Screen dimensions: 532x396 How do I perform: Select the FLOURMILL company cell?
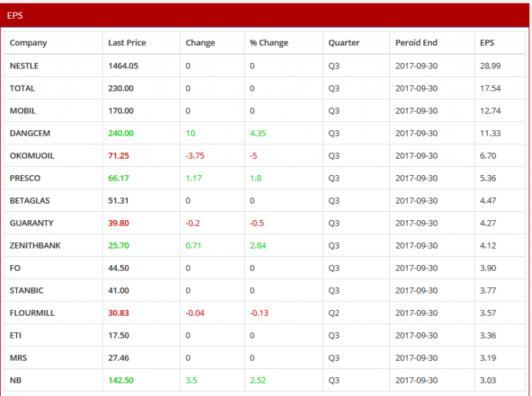(x=33, y=313)
